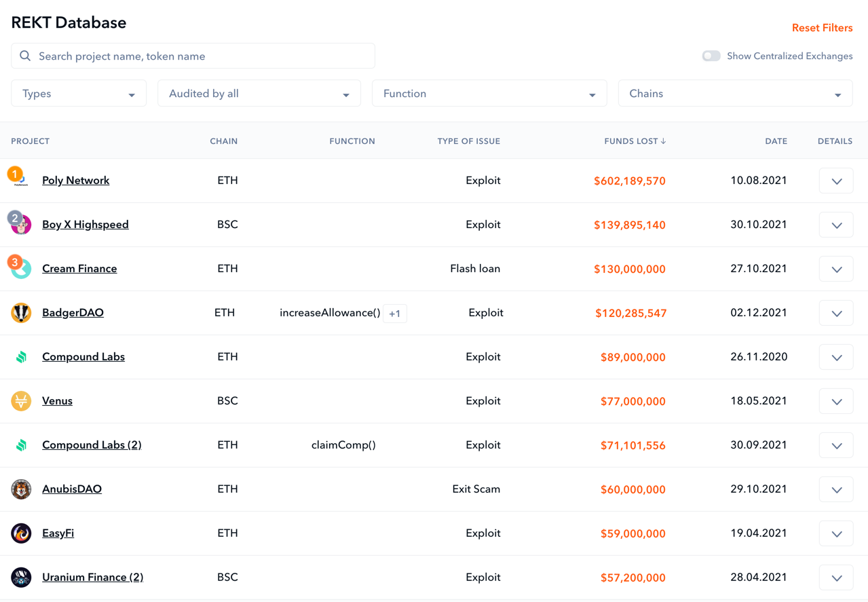This screenshot has height=602, width=868.
Task: Open the Uranium Finance (2) link
Action: pyautogui.click(x=92, y=578)
